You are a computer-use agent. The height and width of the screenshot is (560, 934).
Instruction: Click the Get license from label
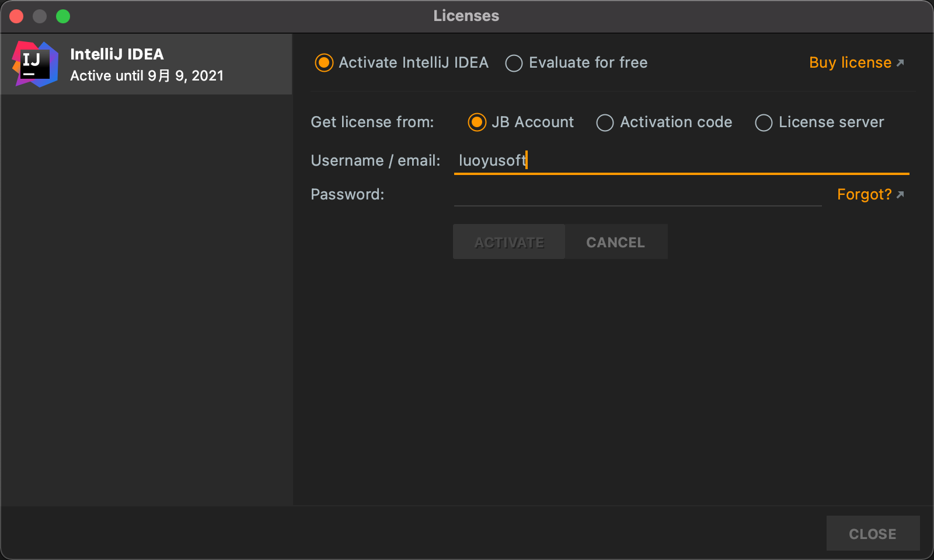(372, 123)
